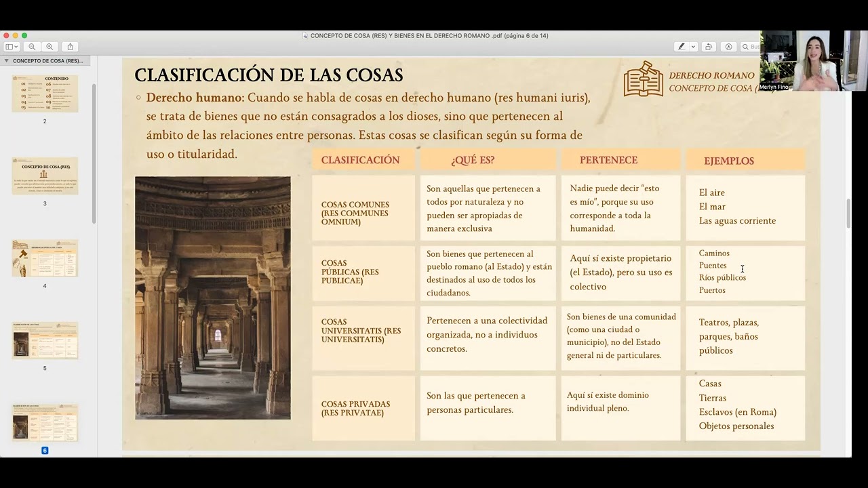Click the COSAS PÚBLICAS (RES PUBLICAE) cell
868x488 pixels.
(363, 272)
